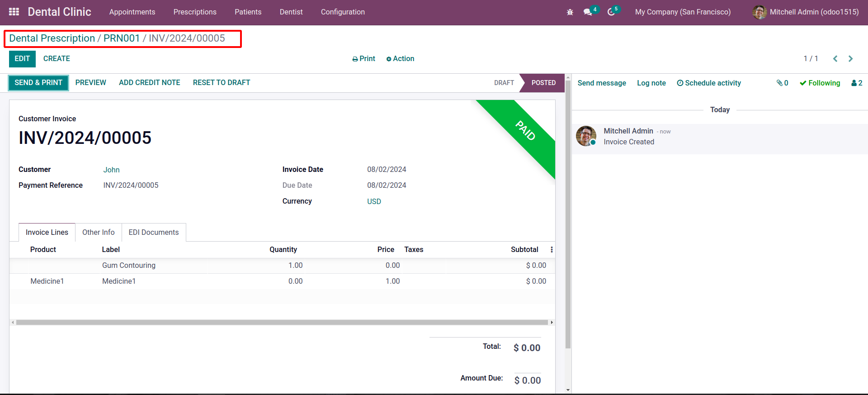Click the POSTED status stage
The width and height of the screenshot is (868, 395).
(543, 83)
